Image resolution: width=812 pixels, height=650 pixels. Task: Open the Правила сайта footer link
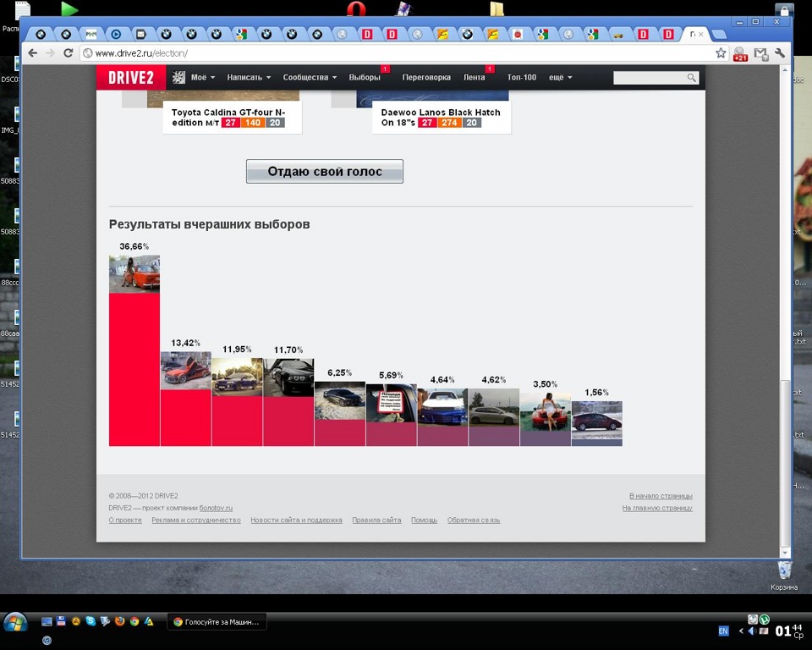(376, 520)
